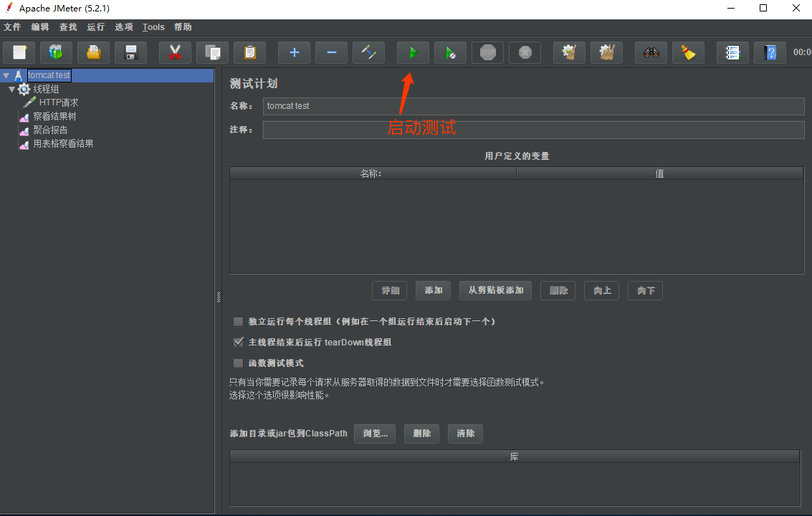
Task: Click the Cut scissors icon
Action: tap(175, 52)
